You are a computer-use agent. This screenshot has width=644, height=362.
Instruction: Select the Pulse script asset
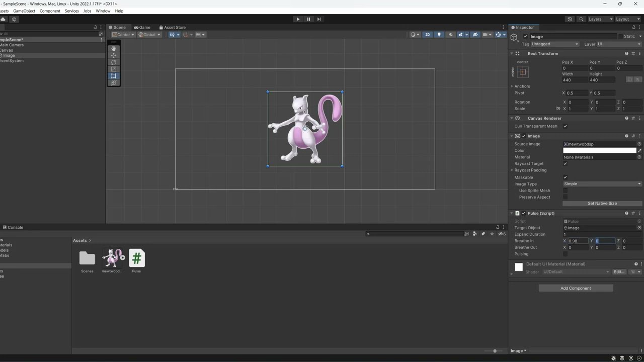point(136,261)
